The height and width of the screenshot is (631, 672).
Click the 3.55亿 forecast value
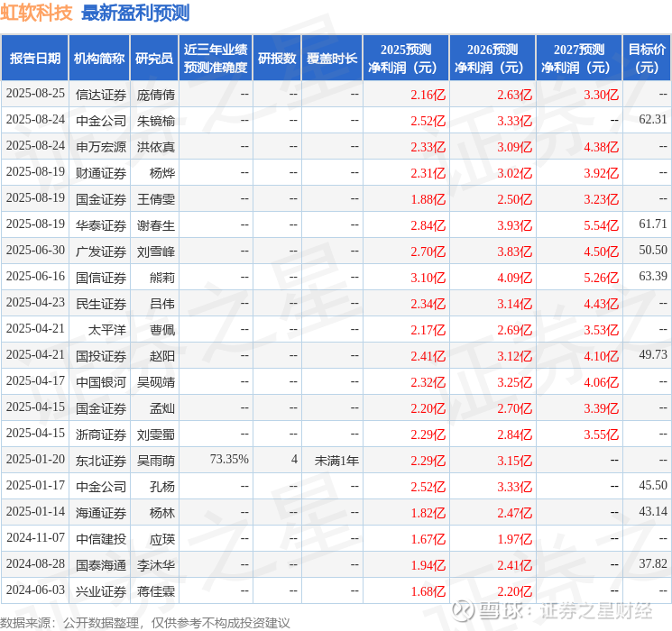click(x=602, y=434)
